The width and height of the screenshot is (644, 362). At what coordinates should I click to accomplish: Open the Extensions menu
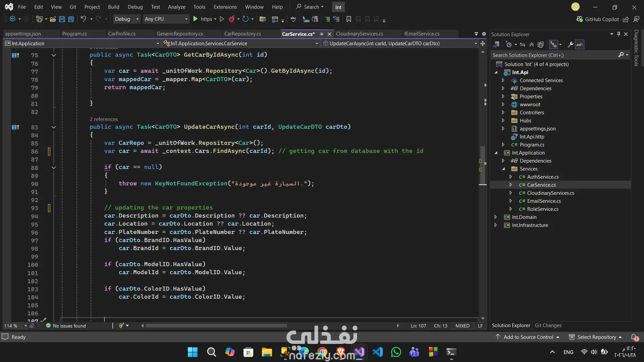click(x=225, y=7)
